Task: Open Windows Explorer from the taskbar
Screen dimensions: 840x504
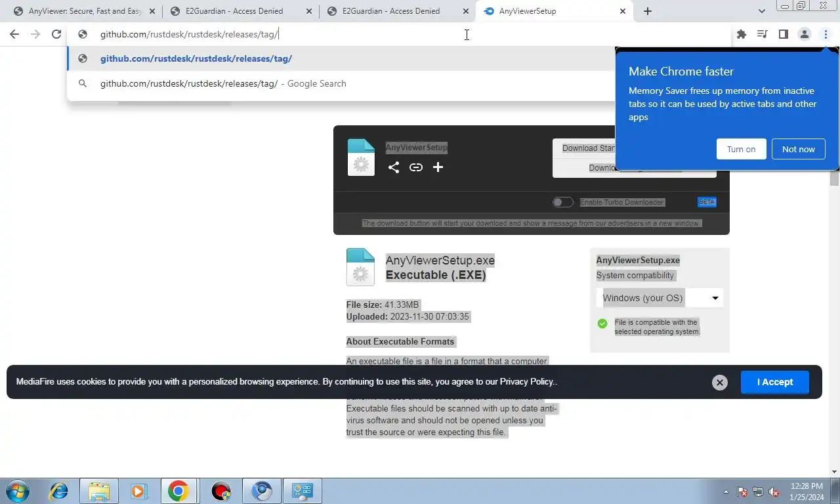Action: pyautogui.click(x=99, y=491)
